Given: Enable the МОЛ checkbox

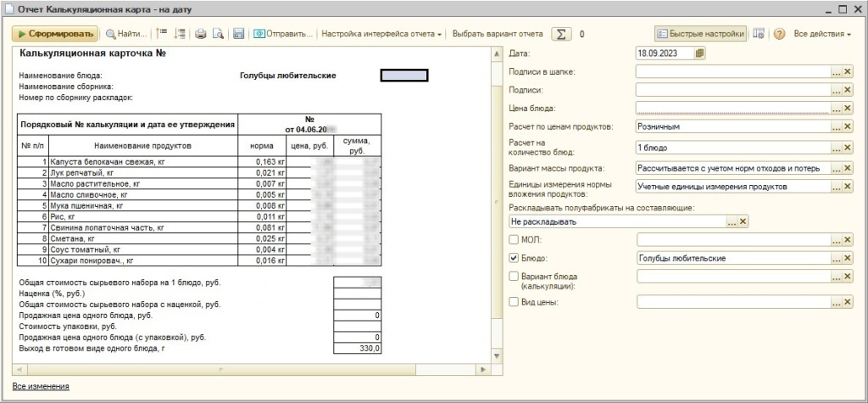Looking at the screenshot, I should click(513, 240).
